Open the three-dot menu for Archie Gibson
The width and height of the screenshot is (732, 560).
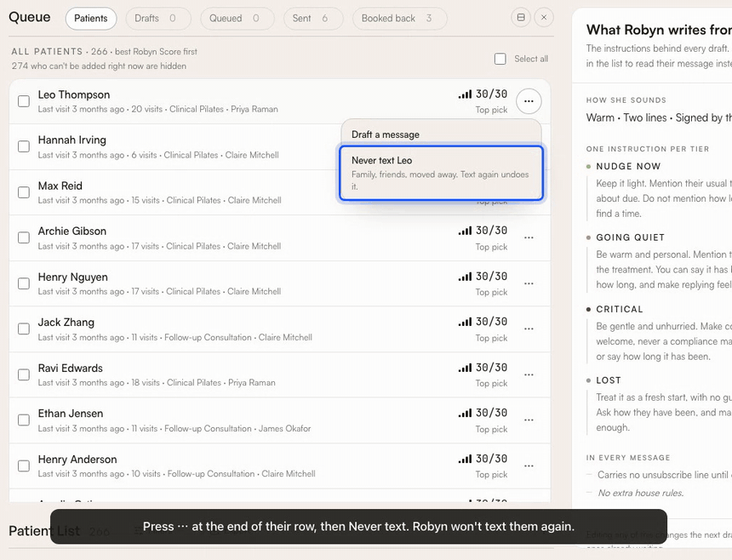coord(529,237)
